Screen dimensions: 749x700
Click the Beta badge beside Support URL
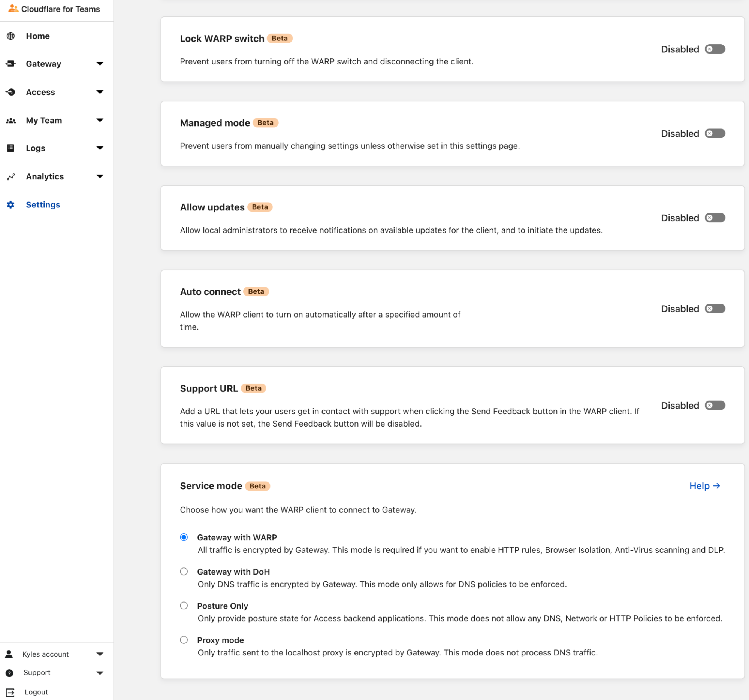(x=254, y=388)
